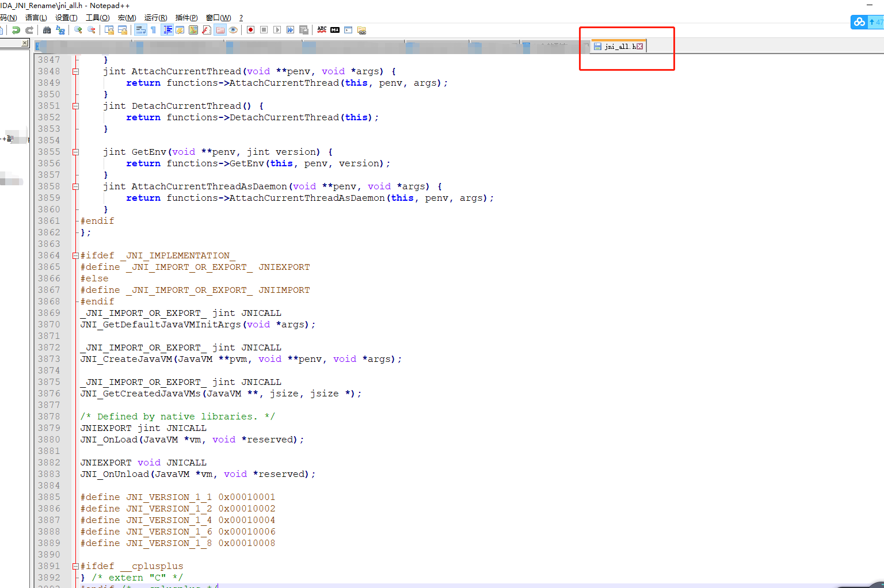This screenshot has height=588, width=884.
Task: Click the horizontal scrollbar below the code
Action: tap(403, 586)
